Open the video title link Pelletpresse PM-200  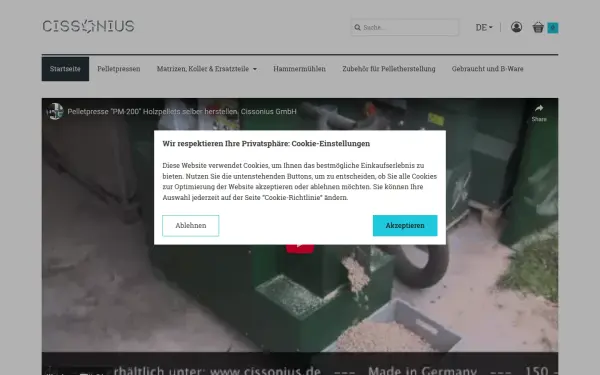(x=182, y=111)
